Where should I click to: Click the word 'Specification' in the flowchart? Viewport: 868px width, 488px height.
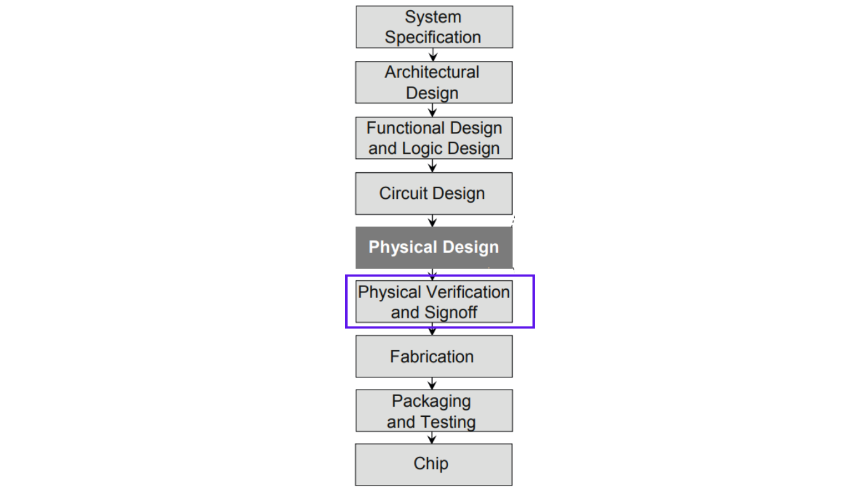tap(433, 37)
